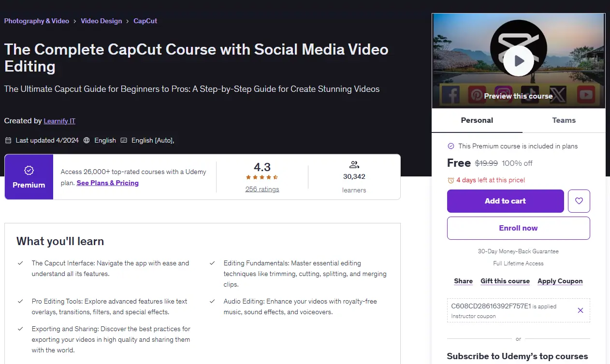Screen dimensions: 610x364
Task: Click the Last updated calendar icon
Action: 8,140
